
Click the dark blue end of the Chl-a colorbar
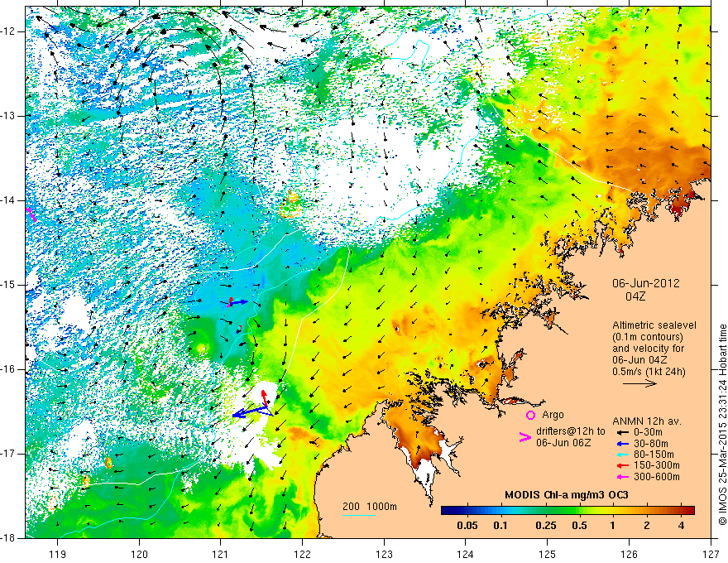pyautogui.click(x=446, y=511)
